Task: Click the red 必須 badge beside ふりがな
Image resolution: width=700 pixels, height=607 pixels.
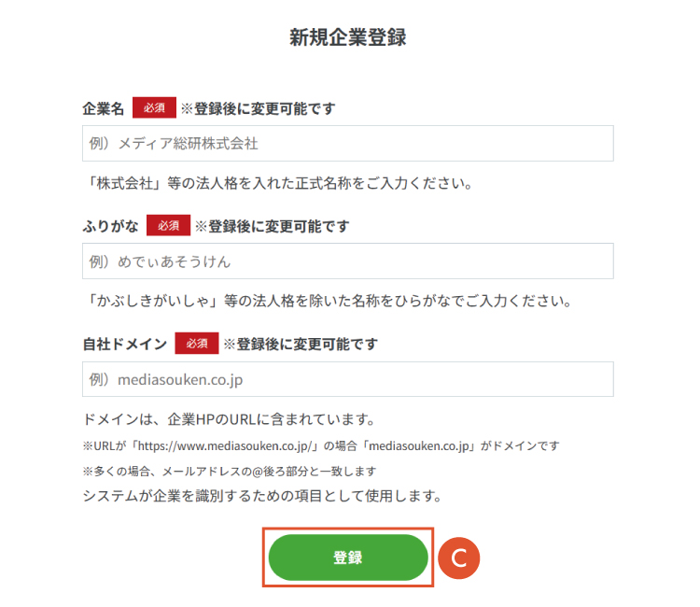Action: click(x=168, y=226)
